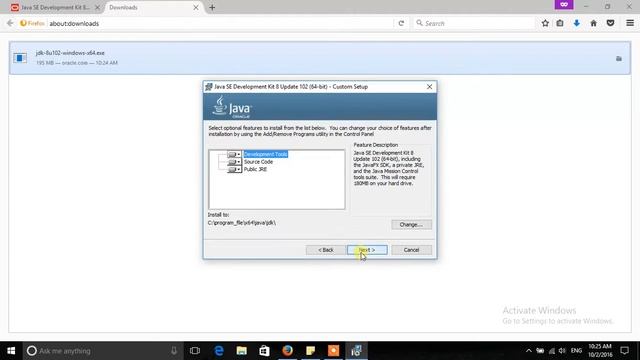Click the purple private browsing mask icon
The image size is (640, 360).
click(564, 4)
